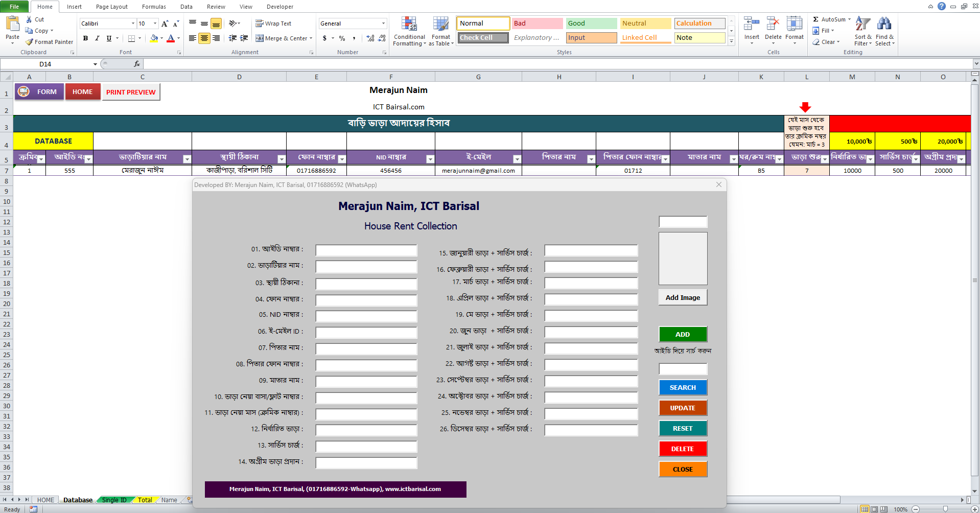Toggle italic formatting
The height and width of the screenshot is (513, 980).
pos(97,38)
